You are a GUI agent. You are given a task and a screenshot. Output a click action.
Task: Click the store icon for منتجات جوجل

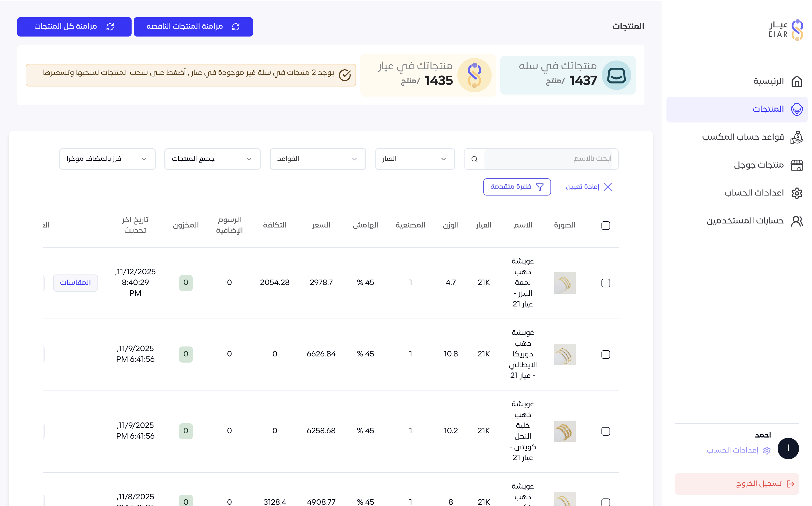(x=797, y=165)
